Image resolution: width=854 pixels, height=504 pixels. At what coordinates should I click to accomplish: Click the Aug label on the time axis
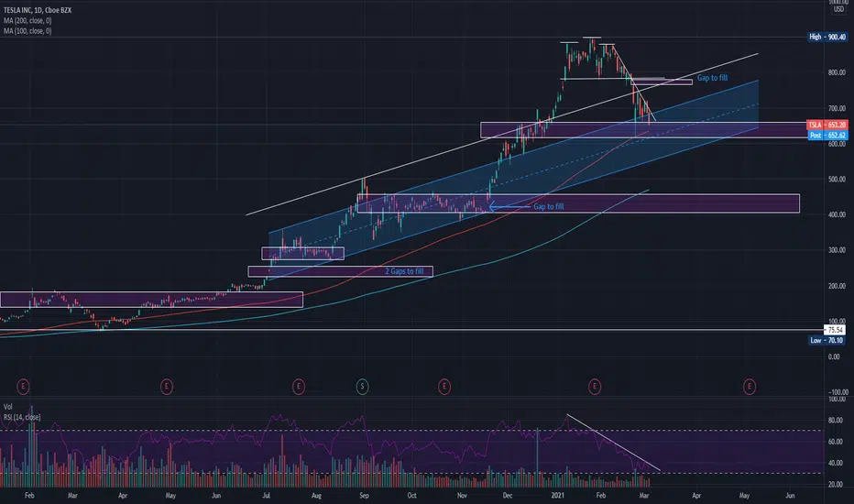click(x=316, y=495)
